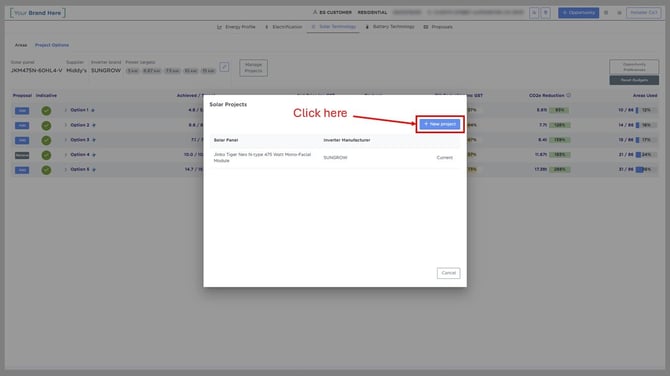Toggle the dark proposal badge for Option 4

22,155
